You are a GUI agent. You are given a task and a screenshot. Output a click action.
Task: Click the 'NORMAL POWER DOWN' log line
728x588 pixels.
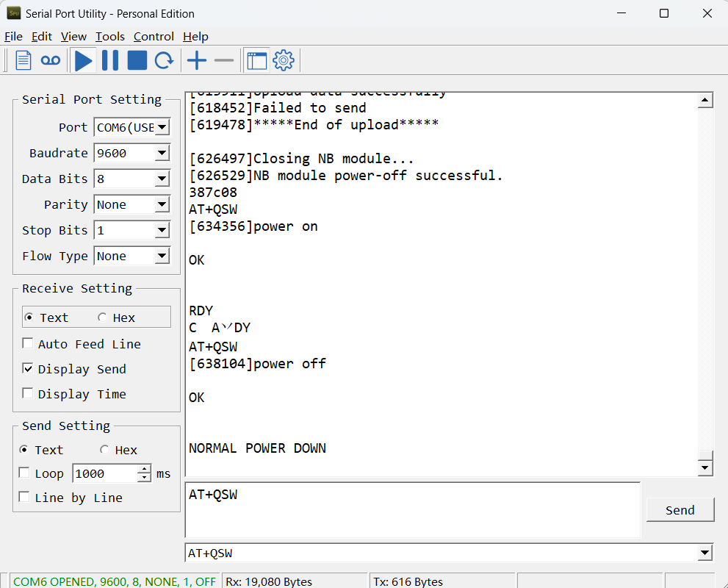click(257, 448)
